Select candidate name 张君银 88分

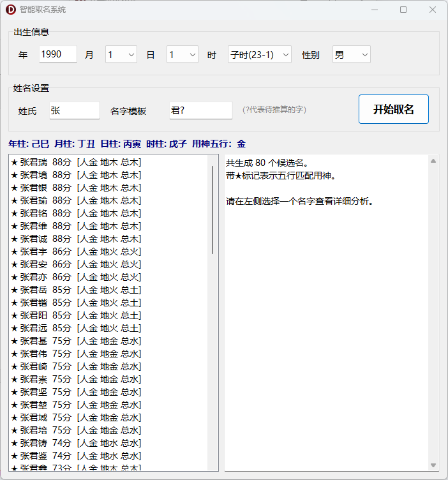coord(108,188)
